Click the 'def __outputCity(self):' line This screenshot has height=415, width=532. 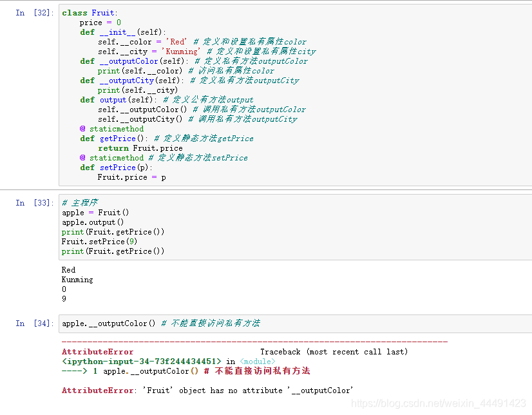[x=189, y=81]
